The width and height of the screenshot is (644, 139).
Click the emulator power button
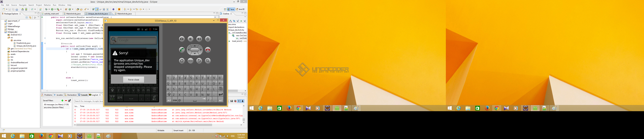point(208,39)
